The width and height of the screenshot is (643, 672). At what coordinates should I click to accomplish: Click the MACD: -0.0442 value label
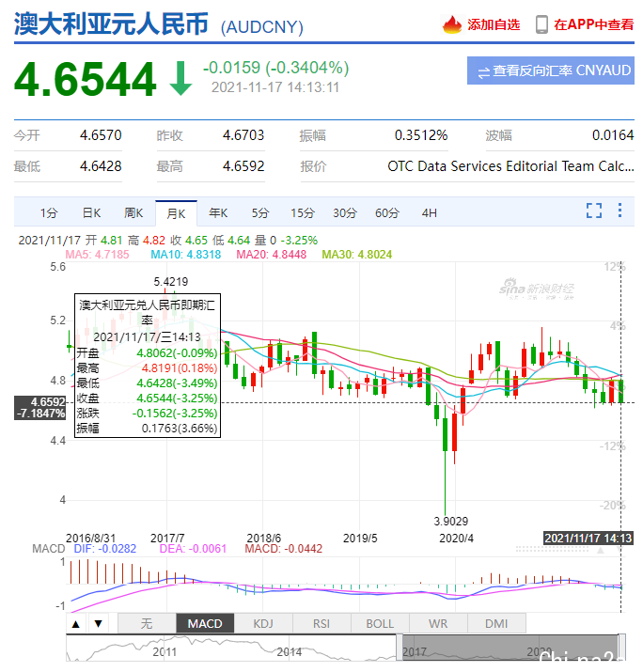pyautogui.click(x=283, y=549)
